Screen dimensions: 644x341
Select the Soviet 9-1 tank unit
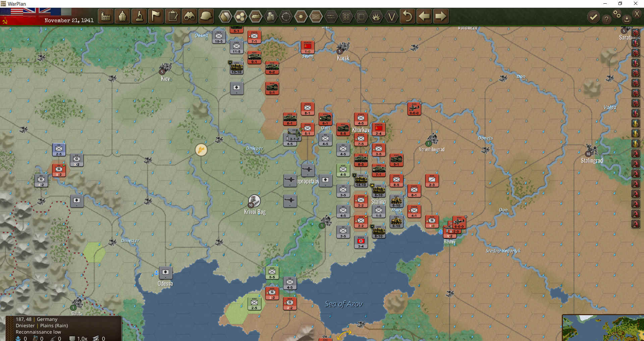click(x=254, y=58)
